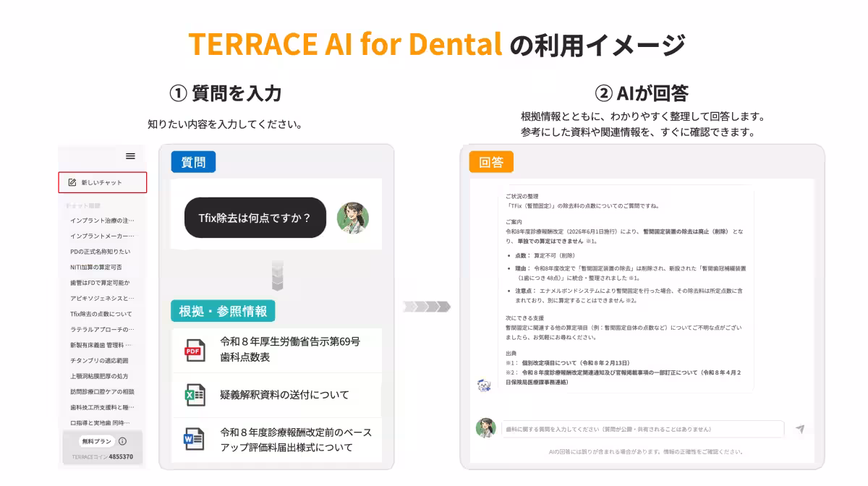This screenshot has height=486, width=868.
Task: Open chat PDの正式名称知りたい
Action: pyautogui.click(x=101, y=252)
